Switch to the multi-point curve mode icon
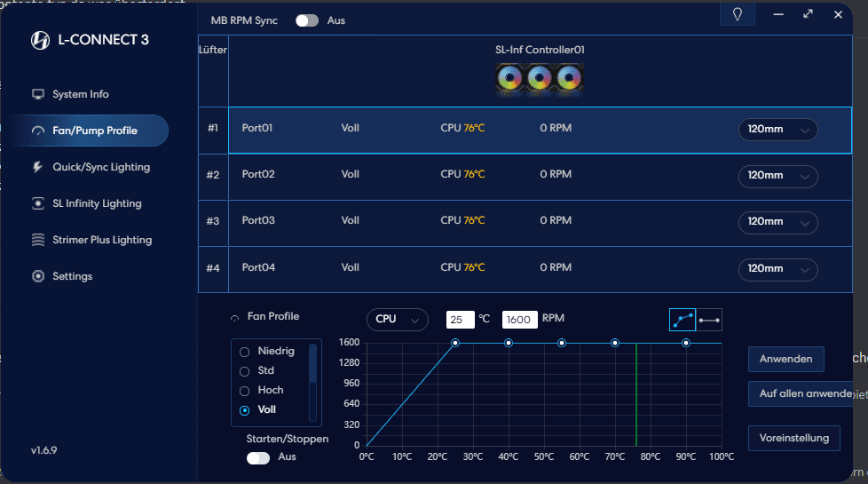868x484 pixels. click(x=683, y=320)
